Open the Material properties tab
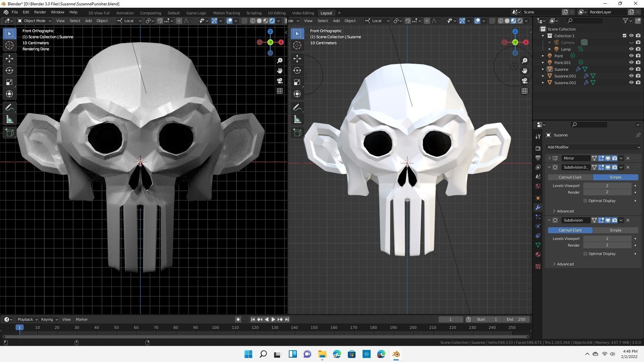 [538, 254]
